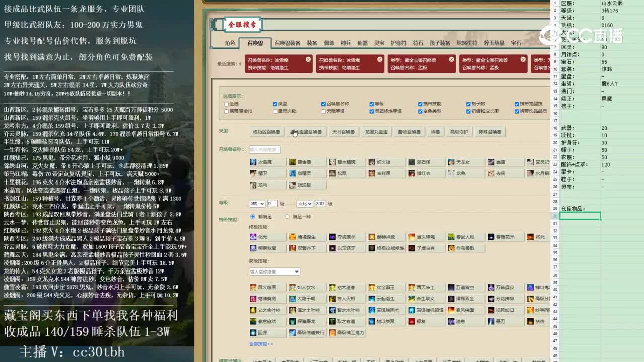Screen dimensions: 644x362
Task: Select the 舍生取义 advanced skill icon
Action: point(426,299)
